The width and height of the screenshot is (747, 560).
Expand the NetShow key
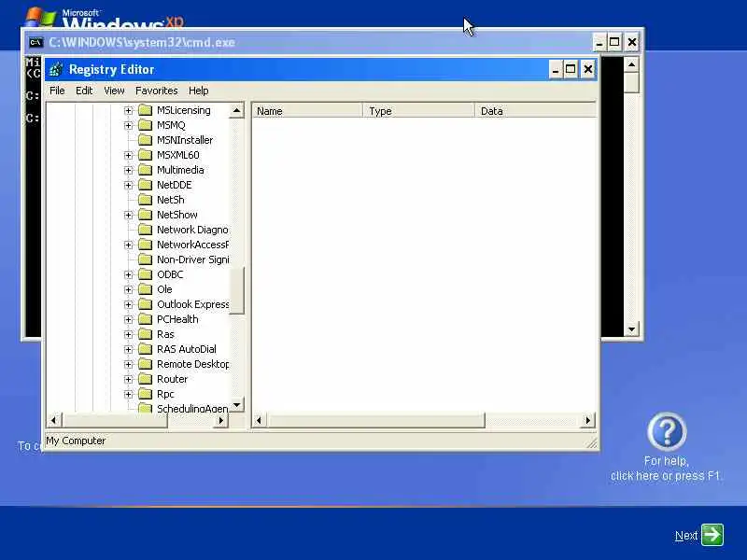click(x=128, y=215)
